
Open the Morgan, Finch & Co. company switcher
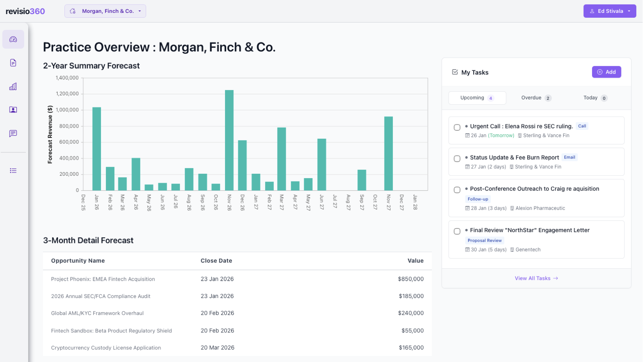point(105,11)
